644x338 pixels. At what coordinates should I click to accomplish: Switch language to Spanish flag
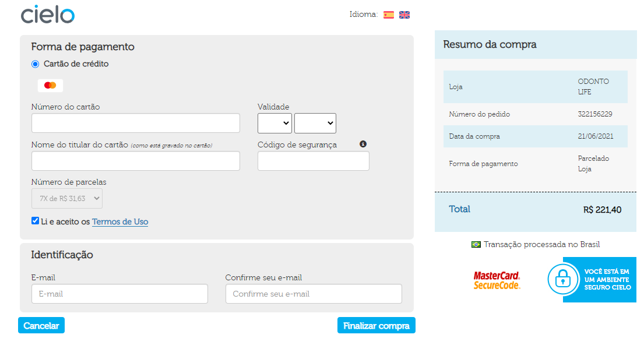click(389, 15)
